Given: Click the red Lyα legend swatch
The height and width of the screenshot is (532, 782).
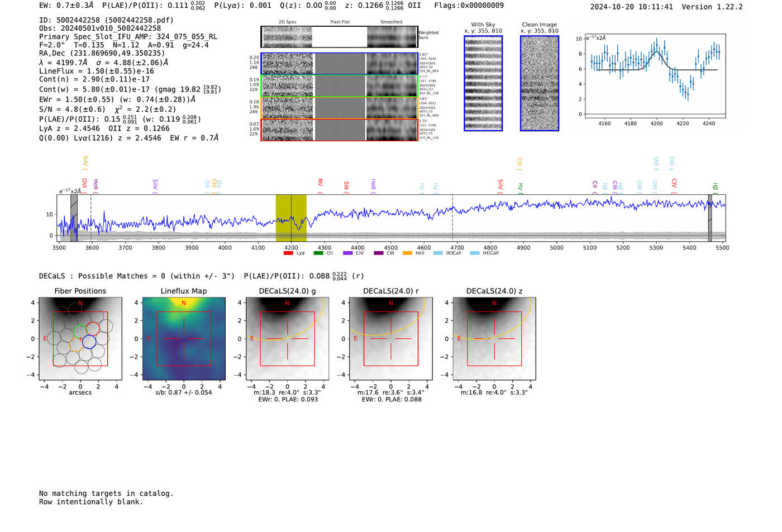Looking at the screenshot, I should [x=288, y=253].
